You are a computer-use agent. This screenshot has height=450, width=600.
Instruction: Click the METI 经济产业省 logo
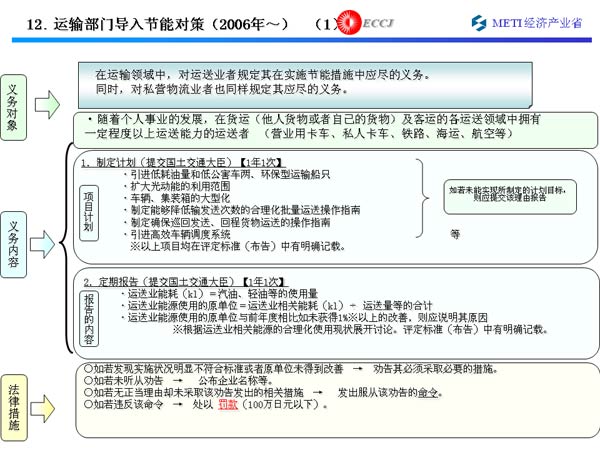[x=527, y=23]
